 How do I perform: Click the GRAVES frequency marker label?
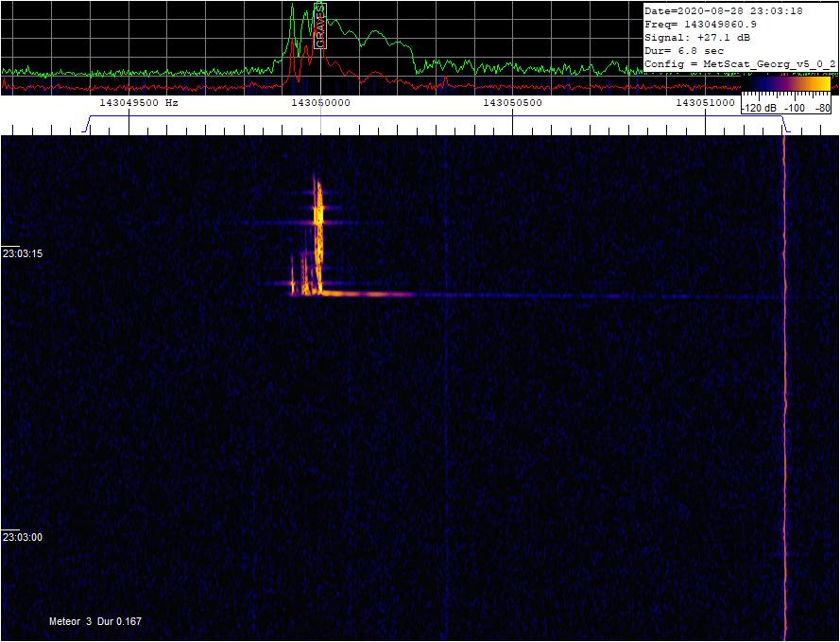click(x=320, y=26)
